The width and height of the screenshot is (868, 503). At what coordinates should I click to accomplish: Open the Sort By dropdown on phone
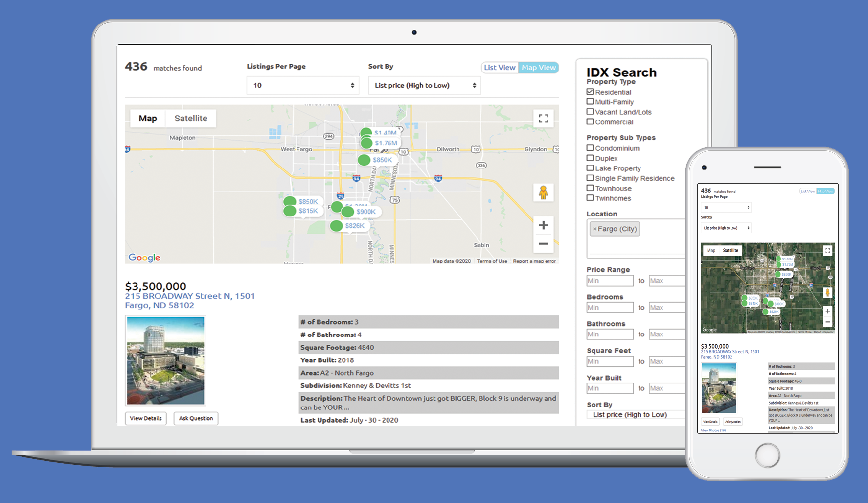coord(726,228)
